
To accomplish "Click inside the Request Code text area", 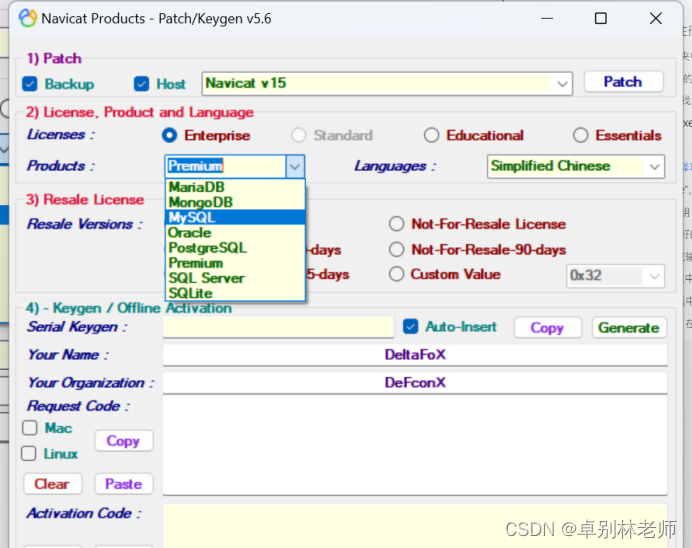I will pos(415,446).
